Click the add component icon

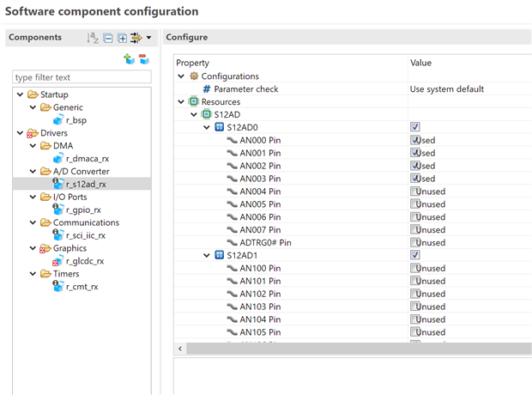[129, 59]
